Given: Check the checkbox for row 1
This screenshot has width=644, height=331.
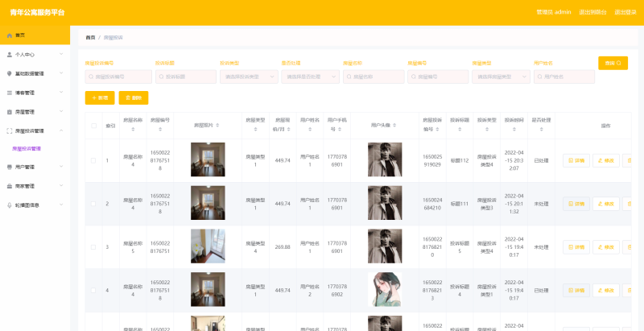Looking at the screenshot, I should tap(93, 160).
